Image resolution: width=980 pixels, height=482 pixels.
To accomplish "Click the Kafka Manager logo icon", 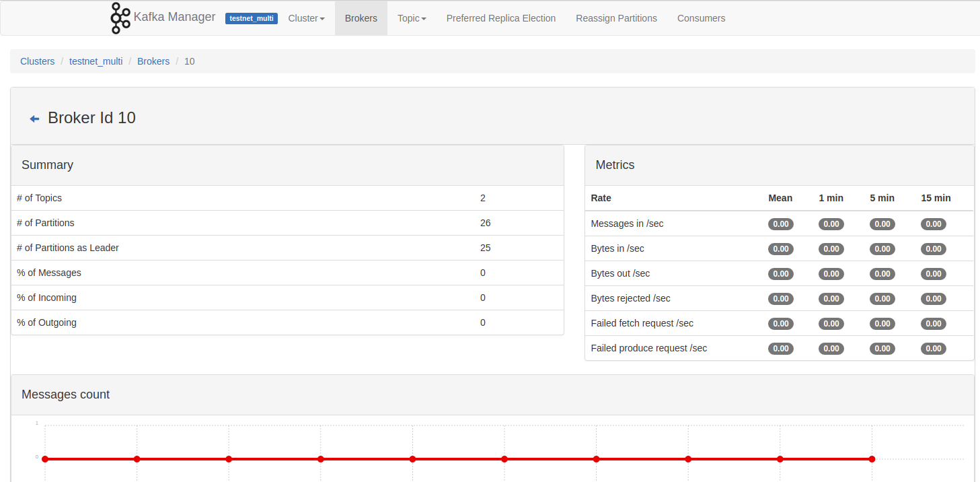I will click(x=120, y=18).
